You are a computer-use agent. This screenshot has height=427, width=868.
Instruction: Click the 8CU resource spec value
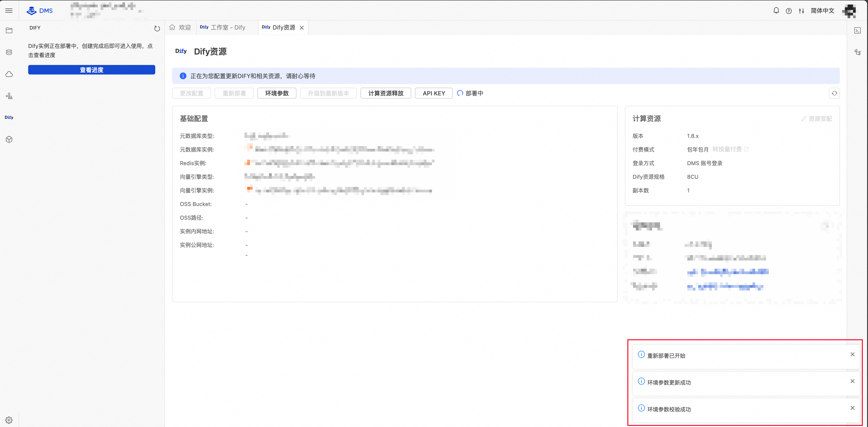tap(693, 177)
